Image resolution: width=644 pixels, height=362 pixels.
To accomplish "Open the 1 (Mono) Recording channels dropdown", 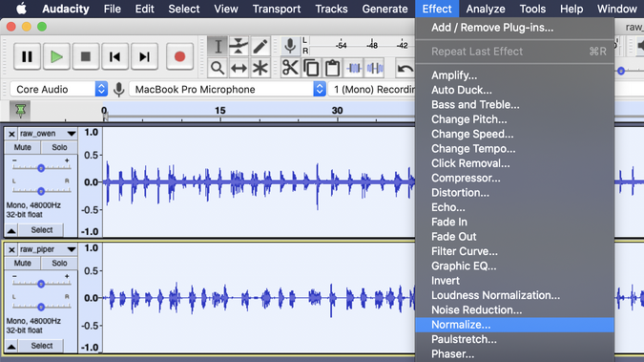I will point(372,89).
